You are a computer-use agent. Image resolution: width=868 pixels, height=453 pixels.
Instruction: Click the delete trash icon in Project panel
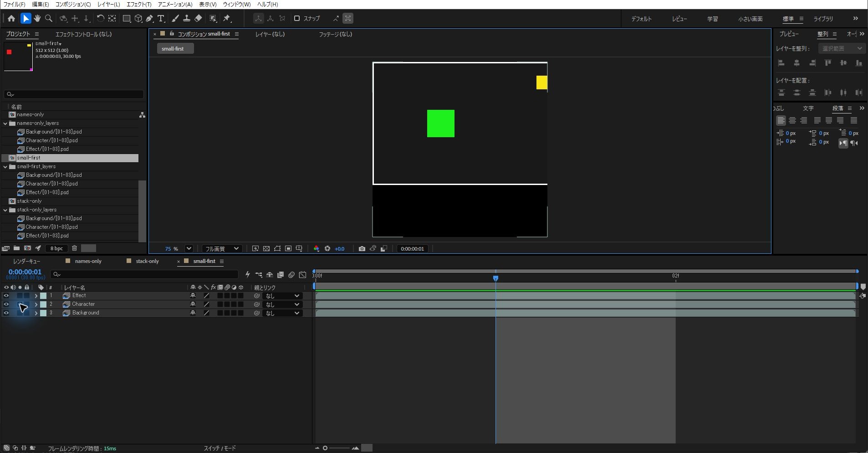[75, 248]
